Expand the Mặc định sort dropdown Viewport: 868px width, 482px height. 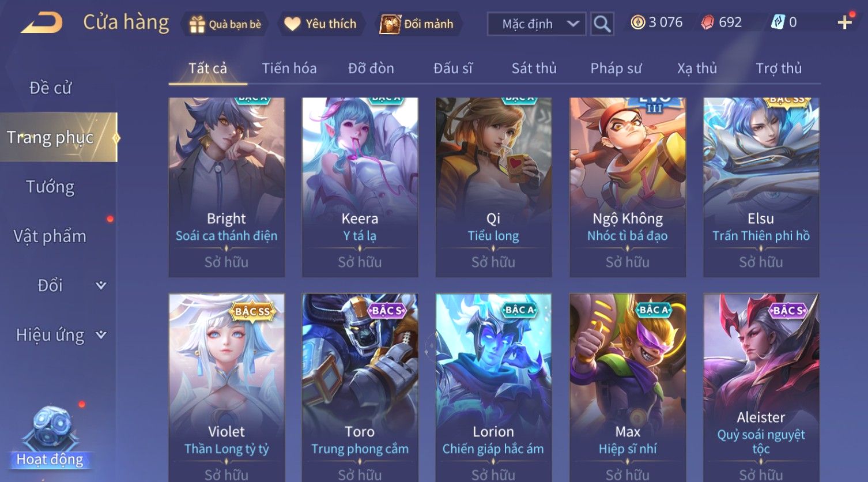coord(537,24)
